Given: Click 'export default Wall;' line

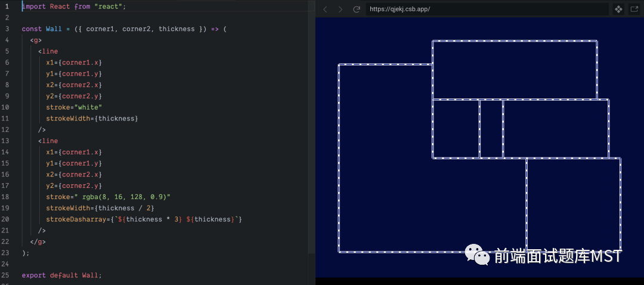Looking at the screenshot, I should click(x=61, y=275).
